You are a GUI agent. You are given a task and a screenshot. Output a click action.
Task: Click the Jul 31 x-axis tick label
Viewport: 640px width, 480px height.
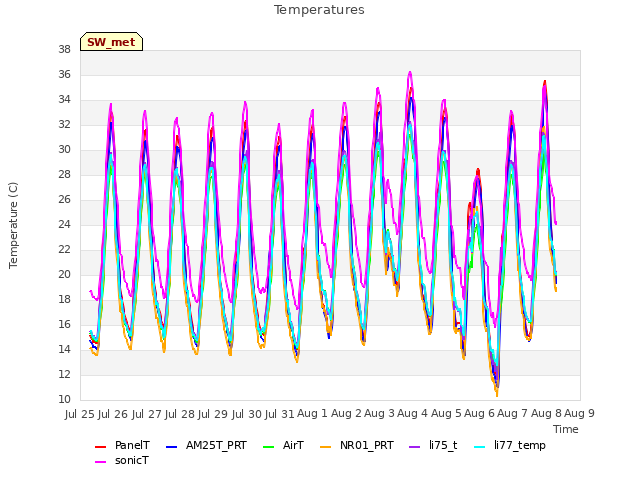point(280,414)
